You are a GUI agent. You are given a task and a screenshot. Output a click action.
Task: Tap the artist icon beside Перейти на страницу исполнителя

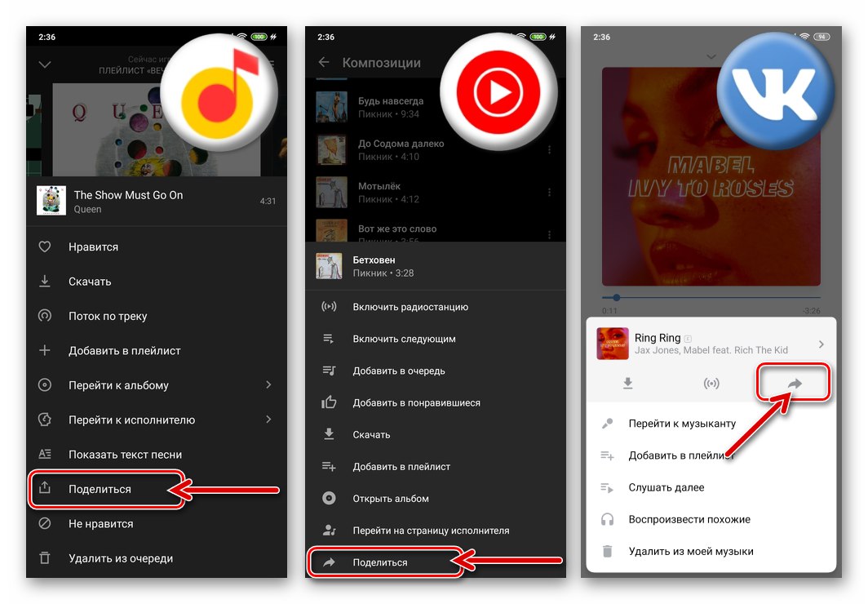pos(329,531)
